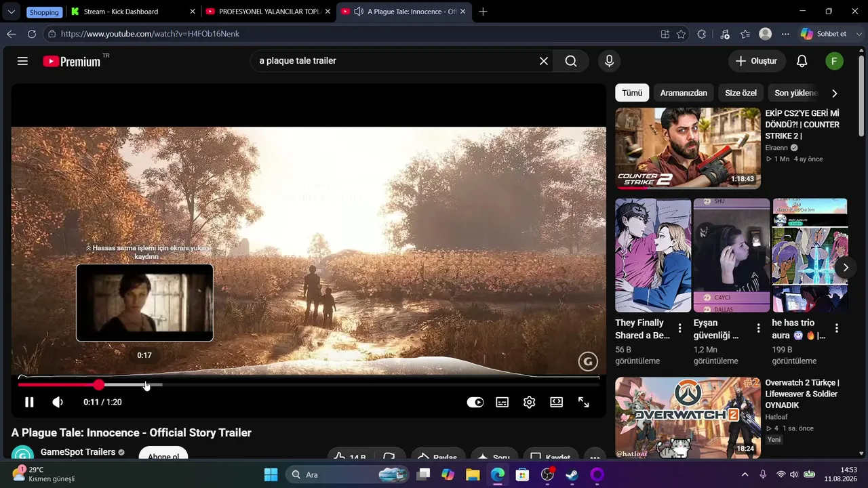Image resolution: width=868 pixels, height=488 pixels.
Task: Click the seek preview thumbnail at 0:17
Action: point(144,303)
